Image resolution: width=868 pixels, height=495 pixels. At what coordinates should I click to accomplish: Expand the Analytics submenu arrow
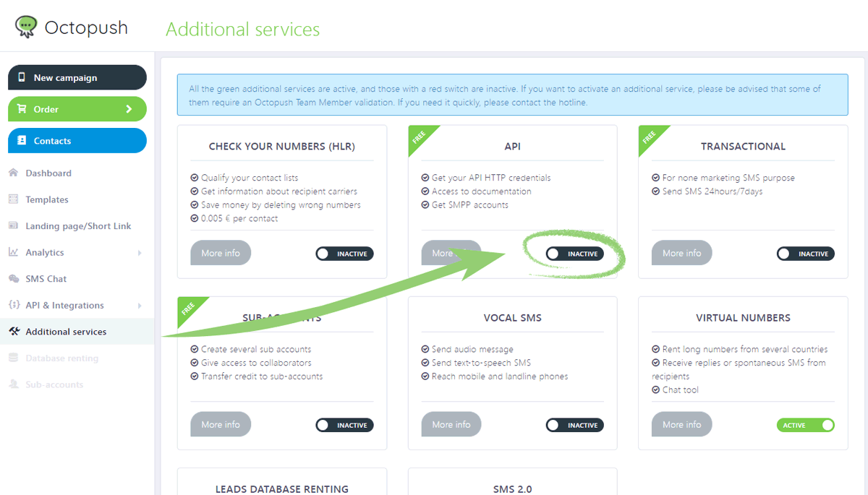pyautogui.click(x=140, y=253)
